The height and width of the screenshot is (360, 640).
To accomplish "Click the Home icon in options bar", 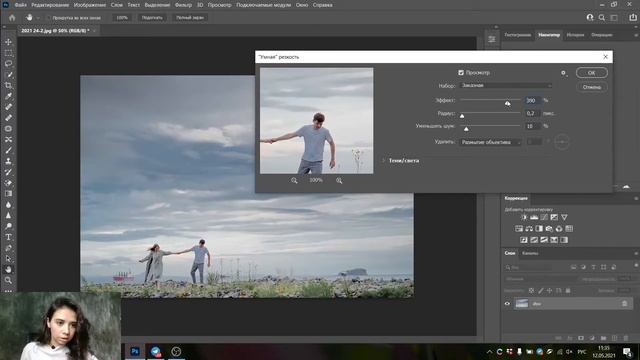I will coord(12,18).
